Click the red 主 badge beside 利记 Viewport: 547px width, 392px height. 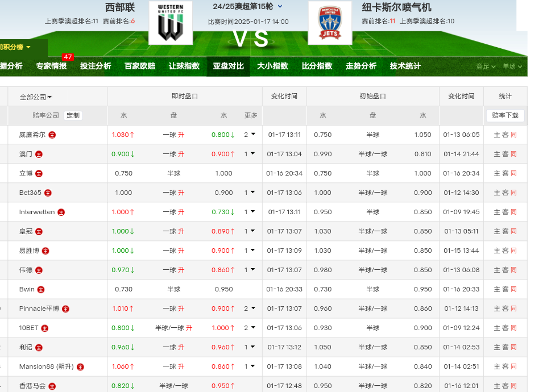(39, 347)
